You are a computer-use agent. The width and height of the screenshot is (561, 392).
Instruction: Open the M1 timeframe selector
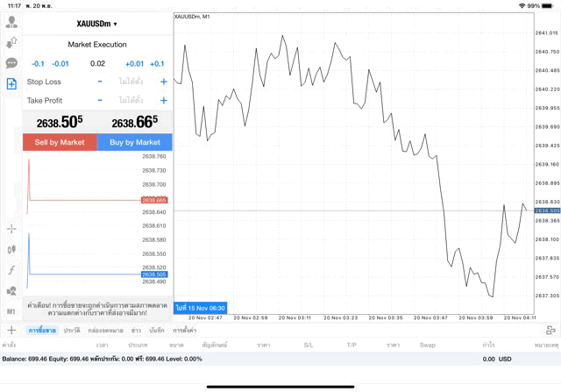[x=11, y=311]
